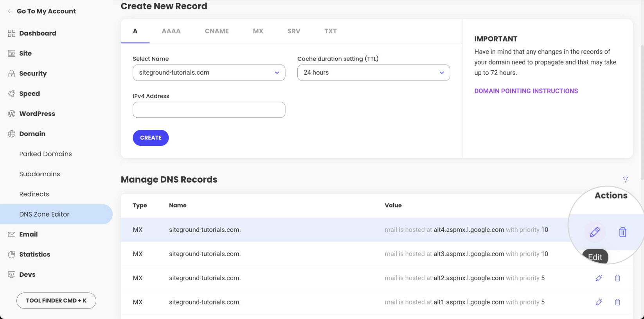This screenshot has width=644, height=319.
Task: Select DNS Zone Editor in sidebar
Action: [56, 214]
